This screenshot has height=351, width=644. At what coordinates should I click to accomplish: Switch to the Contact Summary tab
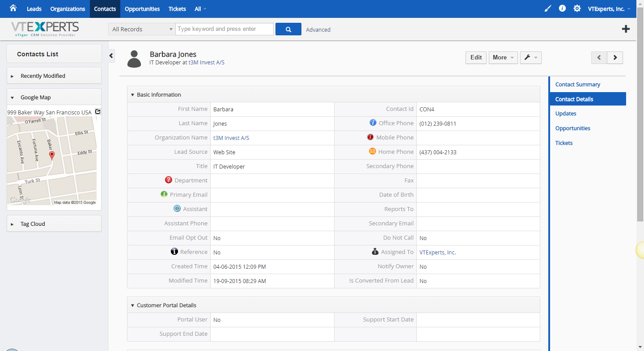pyautogui.click(x=578, y=85)
